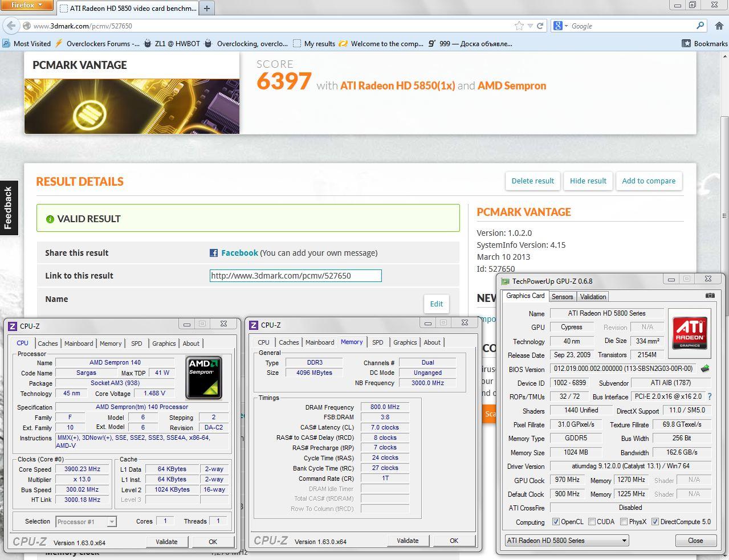The height and width of the screenshot is (560, 729).
Task: Click the CPU-Z title icon in left window
Action: pos(13,326)
